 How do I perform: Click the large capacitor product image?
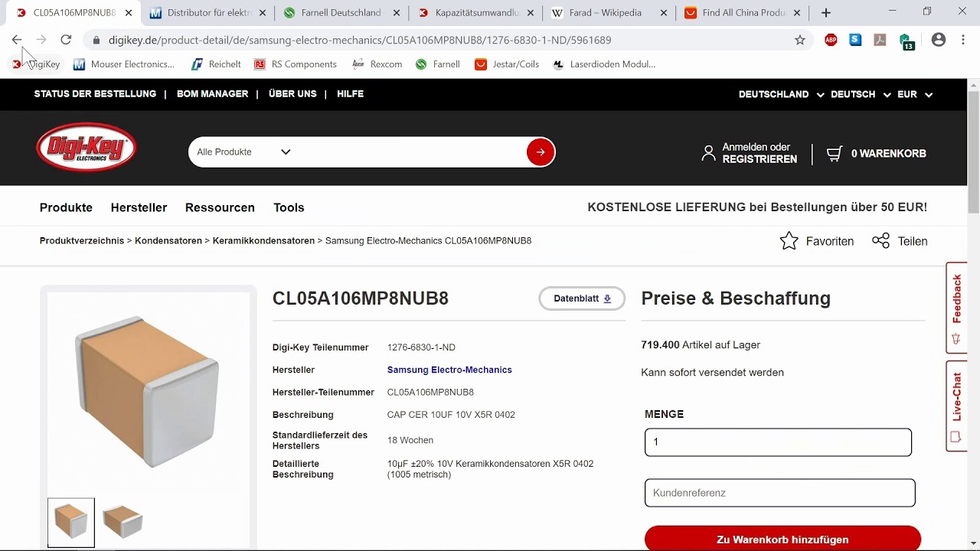tap(148, 390)
